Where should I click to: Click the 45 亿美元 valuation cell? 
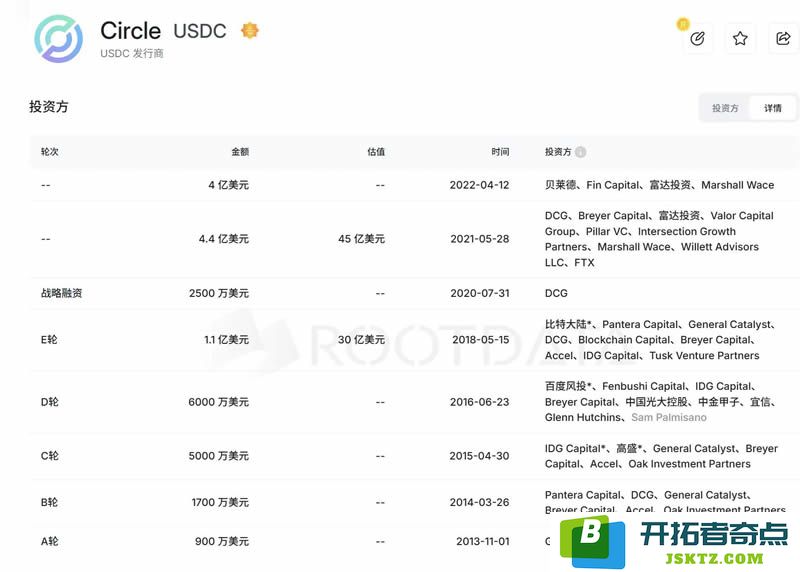(x=361, y=239)
